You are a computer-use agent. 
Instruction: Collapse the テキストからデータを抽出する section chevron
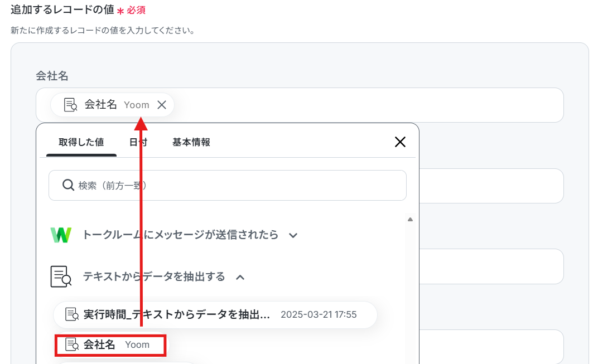pyautogui.click(x=240, y=278)
